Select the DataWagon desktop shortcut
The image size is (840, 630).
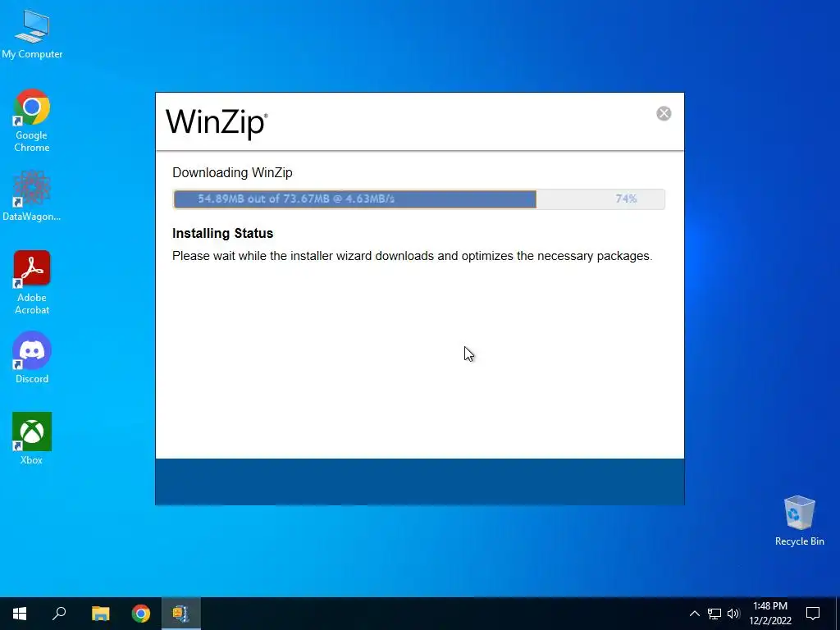[32, 195]
